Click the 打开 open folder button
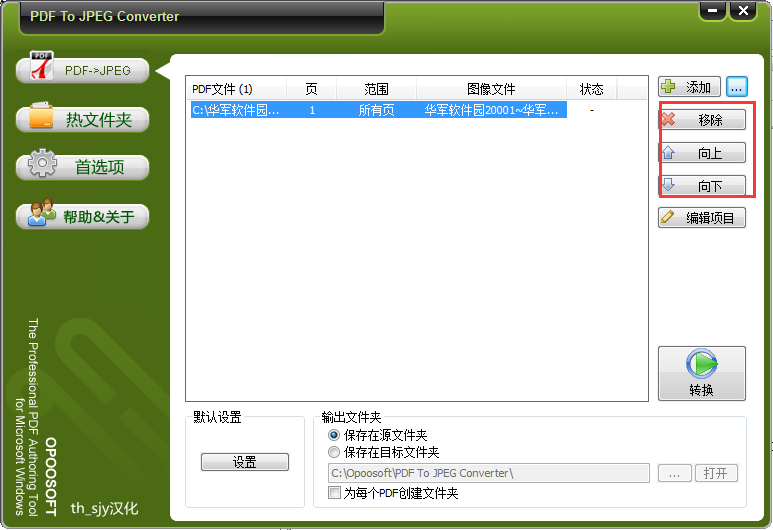 pos(716,473)
